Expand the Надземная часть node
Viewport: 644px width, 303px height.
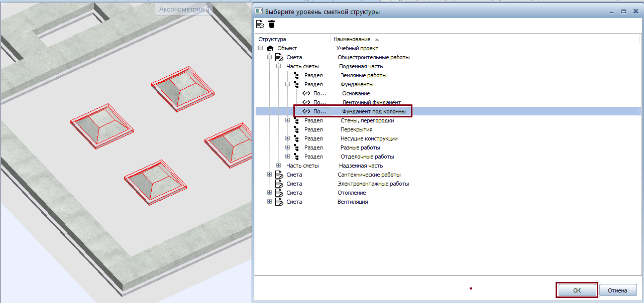pyautogui.click(x=279, y=166)
